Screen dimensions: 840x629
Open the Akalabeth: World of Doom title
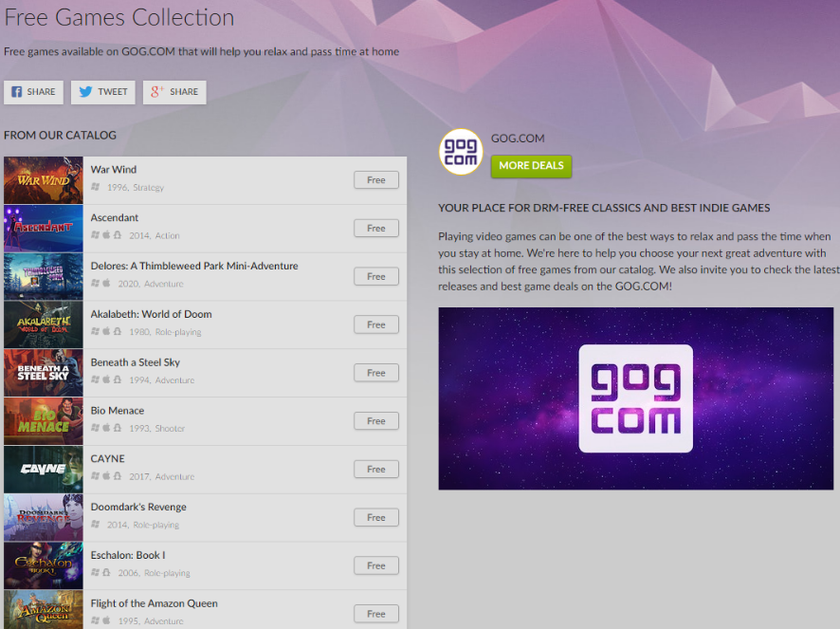(151, 314)
